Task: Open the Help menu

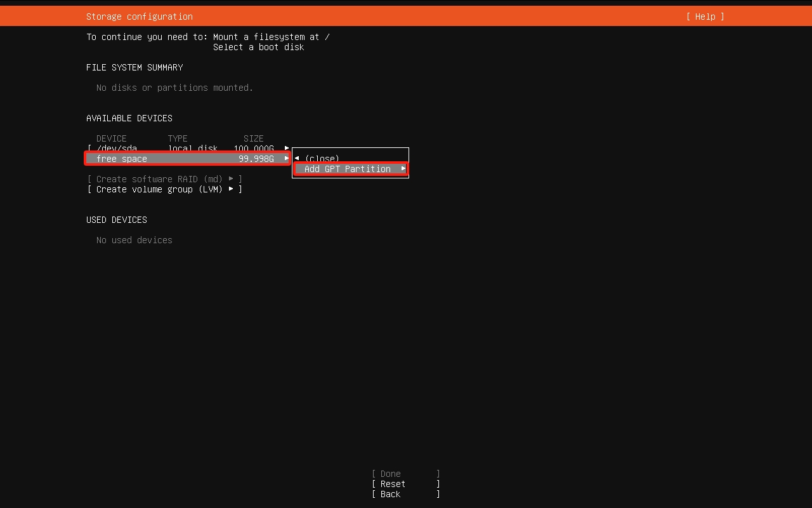Action: 705,17
